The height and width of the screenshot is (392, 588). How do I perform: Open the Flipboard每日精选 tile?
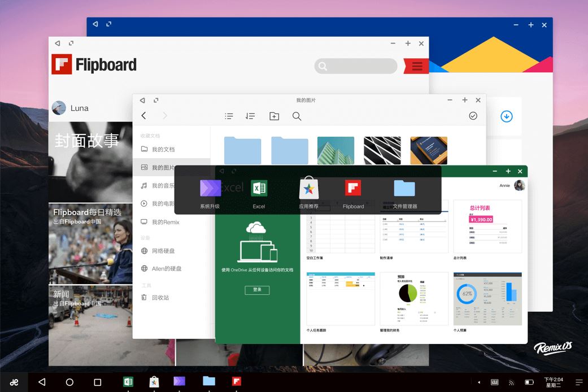pyautogui.click(x=90, y=244)
